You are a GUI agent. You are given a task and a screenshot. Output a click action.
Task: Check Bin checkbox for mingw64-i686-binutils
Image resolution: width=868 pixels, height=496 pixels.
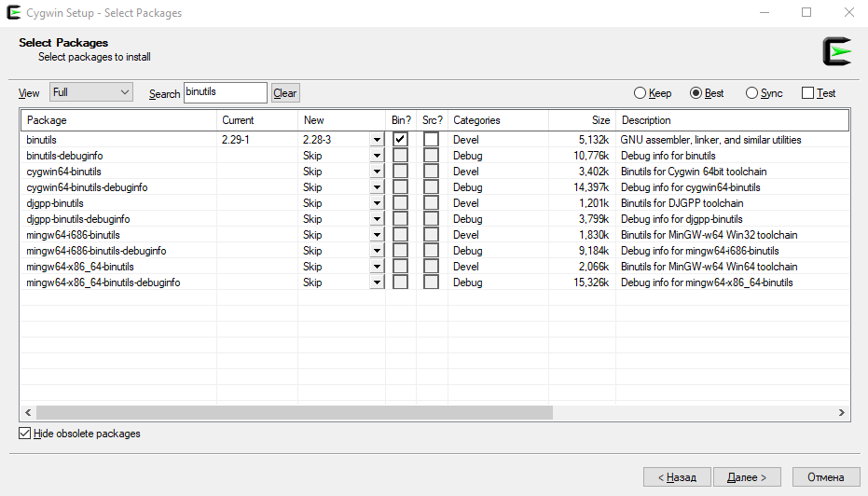pyautogui.click(x=400, y=235)
